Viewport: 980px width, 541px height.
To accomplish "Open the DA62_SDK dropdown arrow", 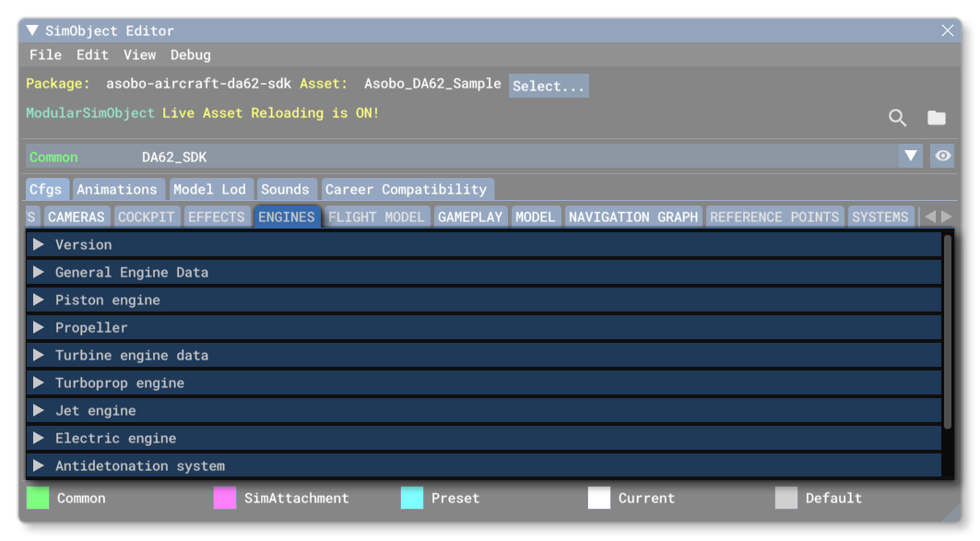I will [x=912, y=156].
